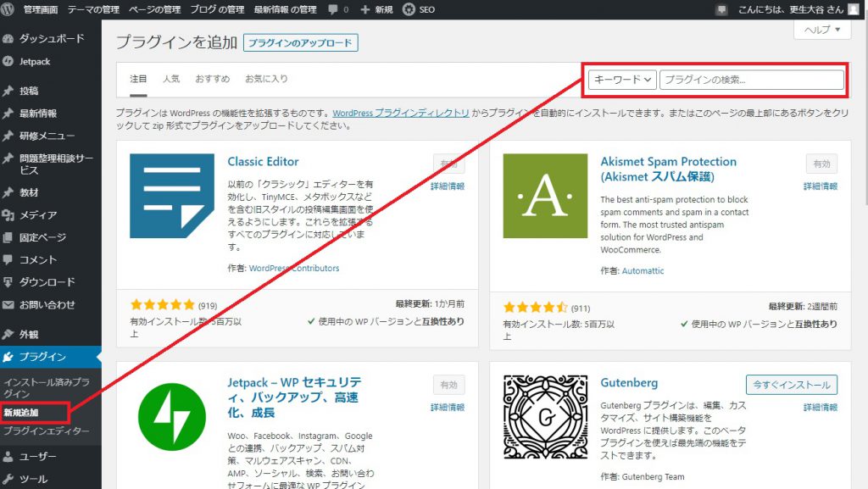Viewport: 868px width, 489px height.
Task: Click the コメント bubble icon in sidebar
Action: pyautogui.click(x=8, y=259)
